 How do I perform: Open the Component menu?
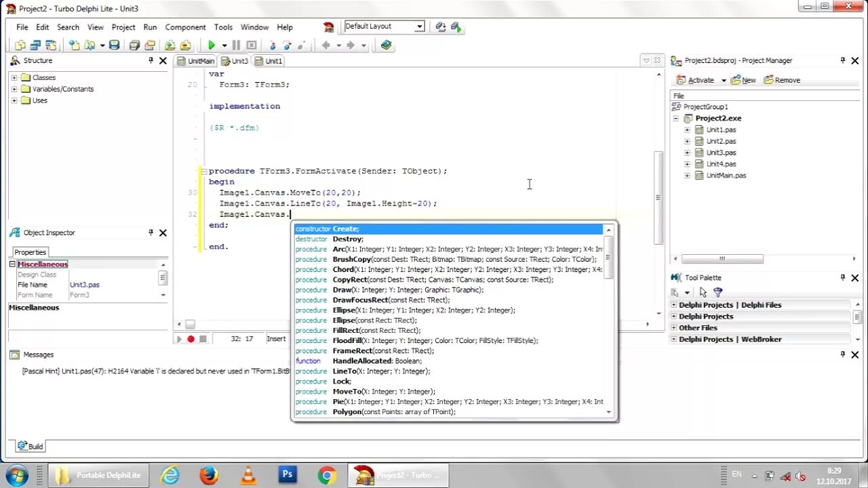[185, 27]
